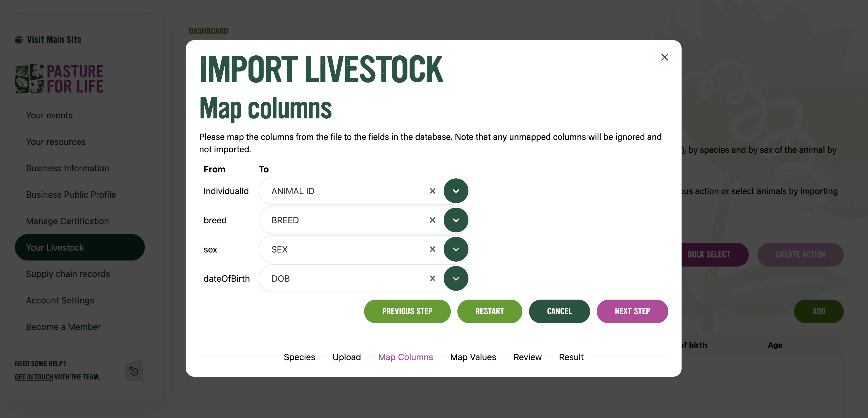Open the Review step

527,357
